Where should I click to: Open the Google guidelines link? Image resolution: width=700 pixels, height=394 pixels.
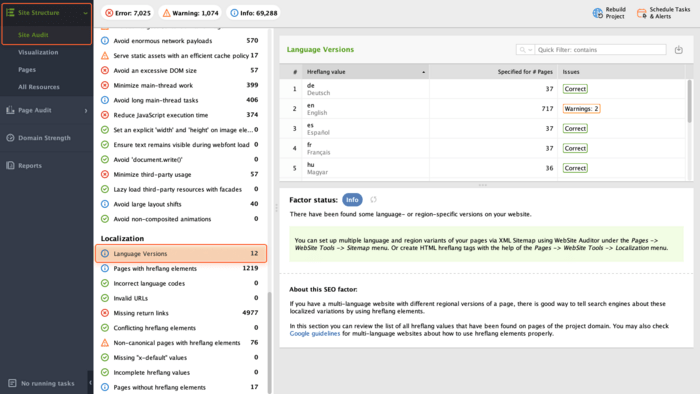click(315, 333)
